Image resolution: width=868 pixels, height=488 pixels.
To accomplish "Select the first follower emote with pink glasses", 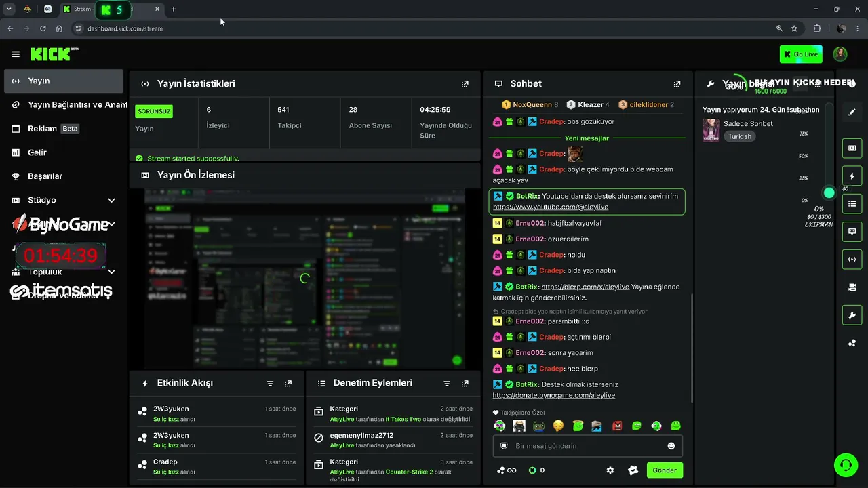I will coord(500,426).
